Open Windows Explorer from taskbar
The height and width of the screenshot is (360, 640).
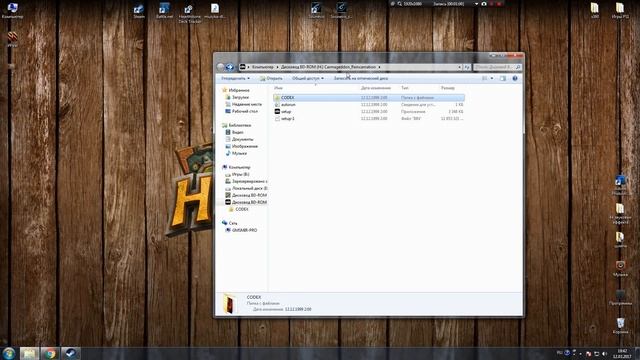(29, 353)
